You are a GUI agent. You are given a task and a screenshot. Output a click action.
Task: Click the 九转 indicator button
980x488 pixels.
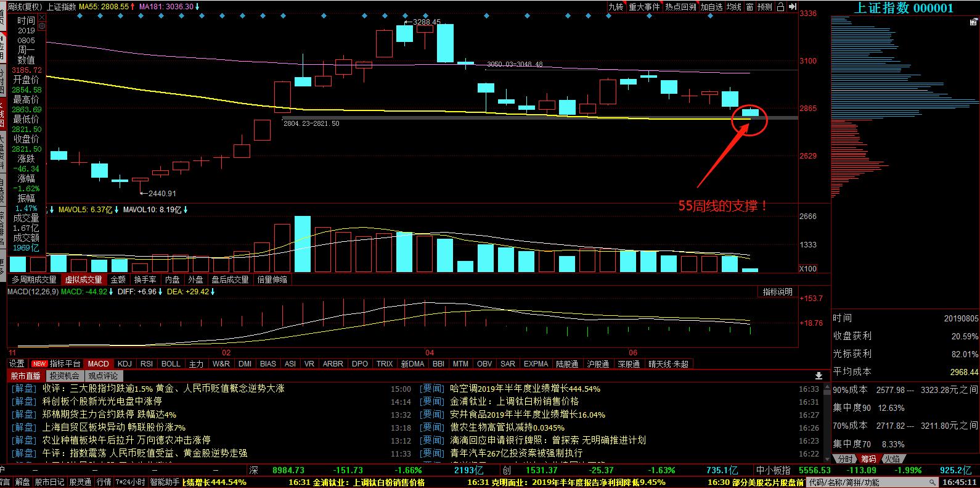[x=615, y=7]
